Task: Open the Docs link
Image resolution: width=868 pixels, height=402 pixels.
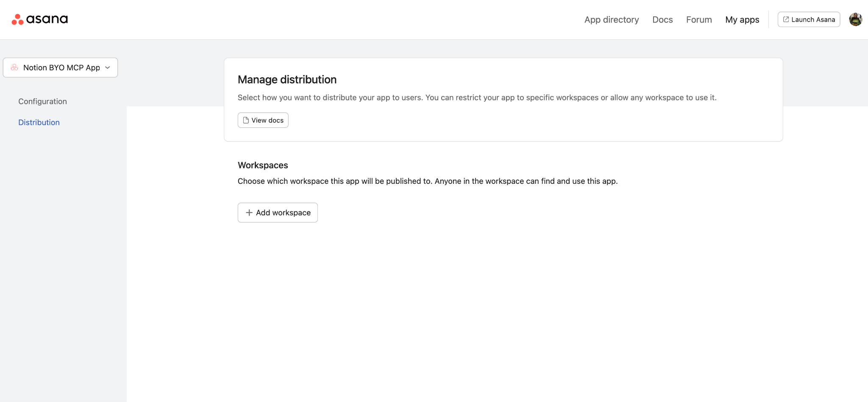Action: pos(662,19)
